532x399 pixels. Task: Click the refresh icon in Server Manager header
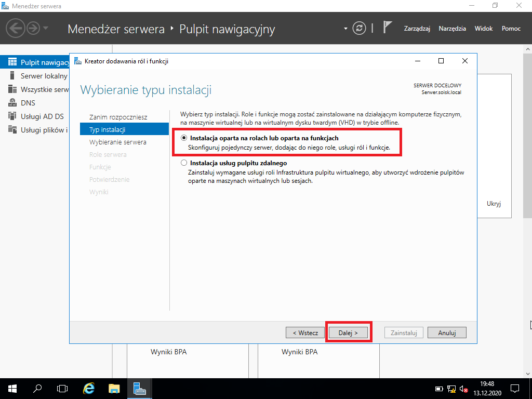click(359, 28)
